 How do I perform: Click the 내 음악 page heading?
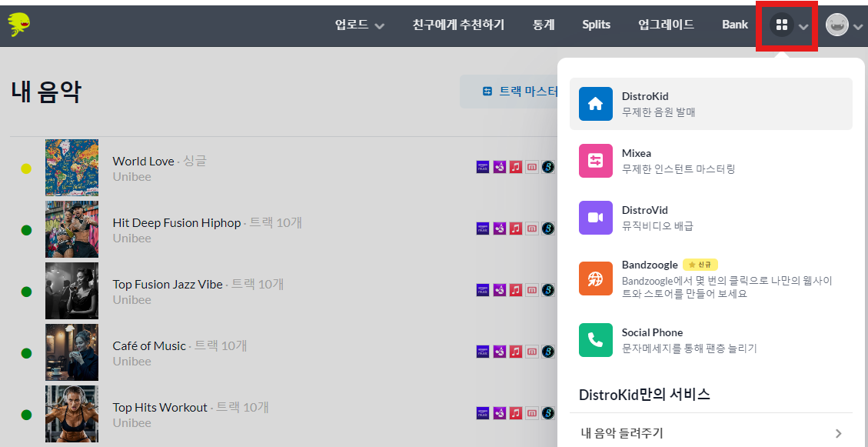point(45,92)
